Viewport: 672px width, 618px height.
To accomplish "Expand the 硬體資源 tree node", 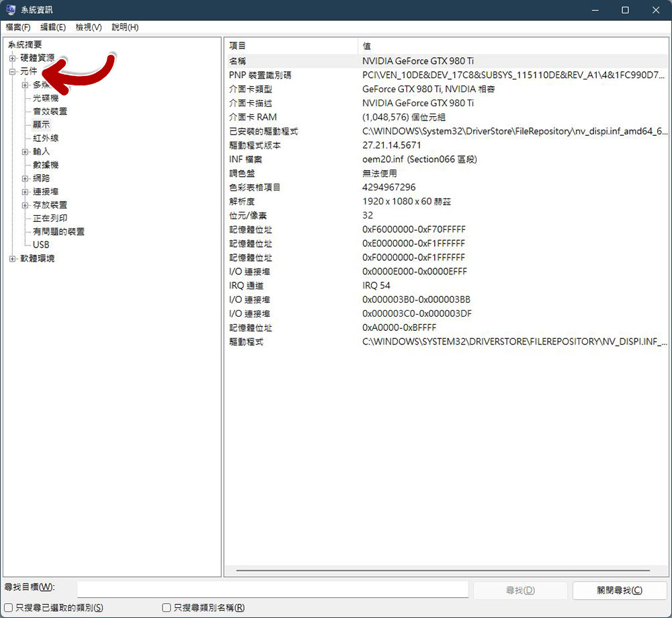I will click(12, 58).
